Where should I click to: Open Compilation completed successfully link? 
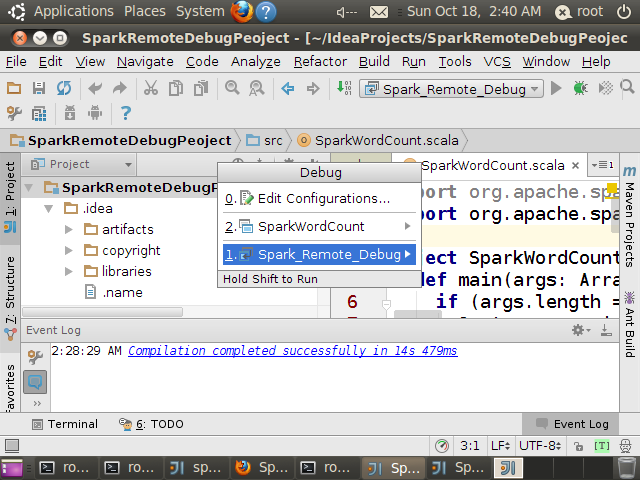[293, 351]
